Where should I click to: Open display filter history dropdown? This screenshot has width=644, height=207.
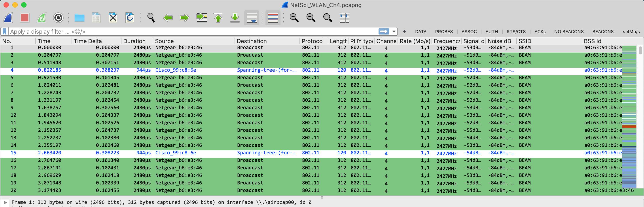click(x=394, y=32)
